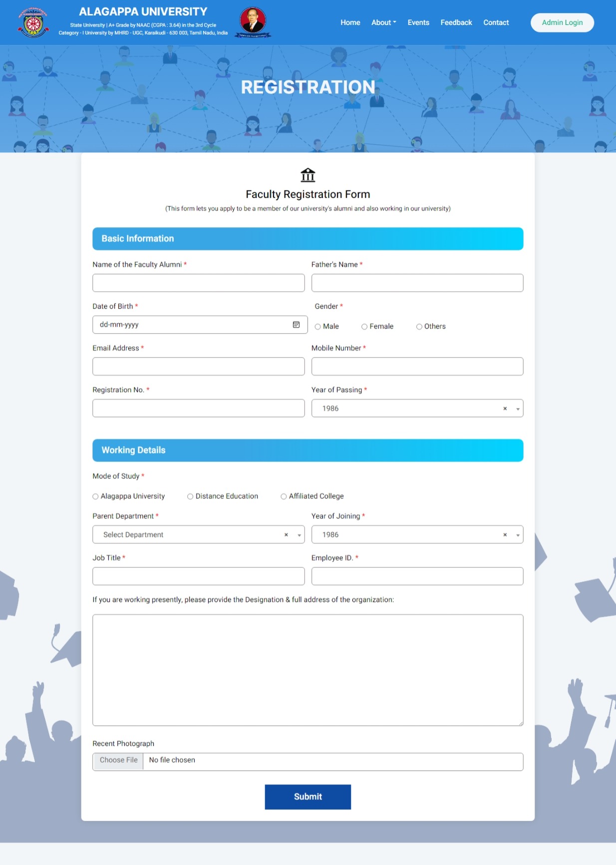Viewport: 616px width, 865px height.
Task: Expand the Year of Passing dropdown
Action: click(518, 409)
